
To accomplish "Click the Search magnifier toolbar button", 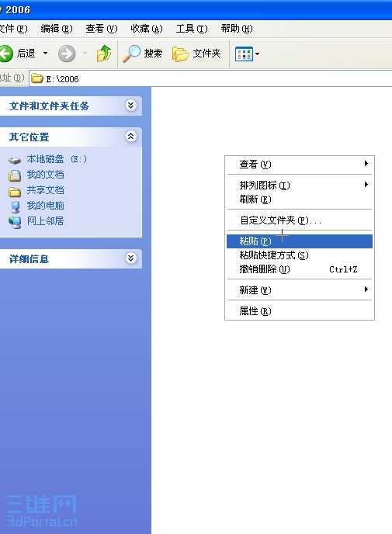I will (142, 54).
